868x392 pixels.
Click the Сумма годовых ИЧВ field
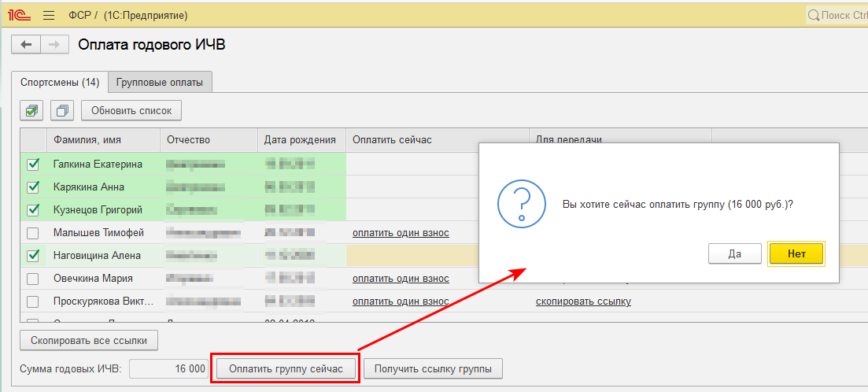168,369
